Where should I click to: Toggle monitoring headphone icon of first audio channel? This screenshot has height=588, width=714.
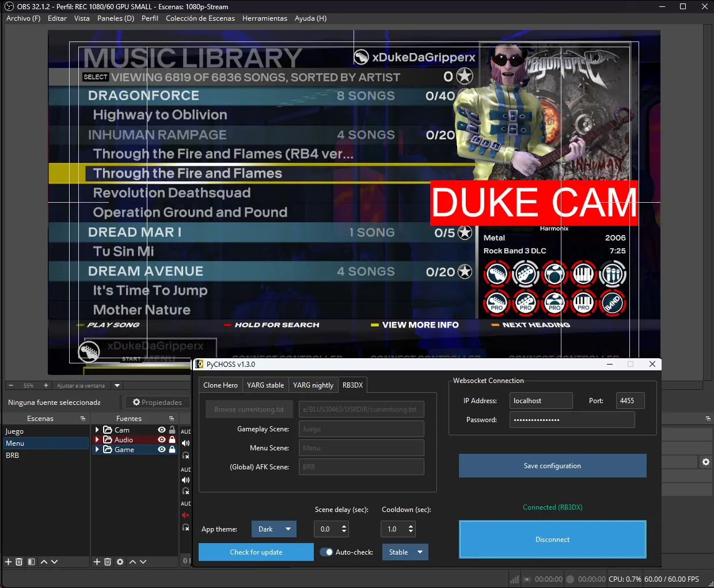[x=185, y=455]
